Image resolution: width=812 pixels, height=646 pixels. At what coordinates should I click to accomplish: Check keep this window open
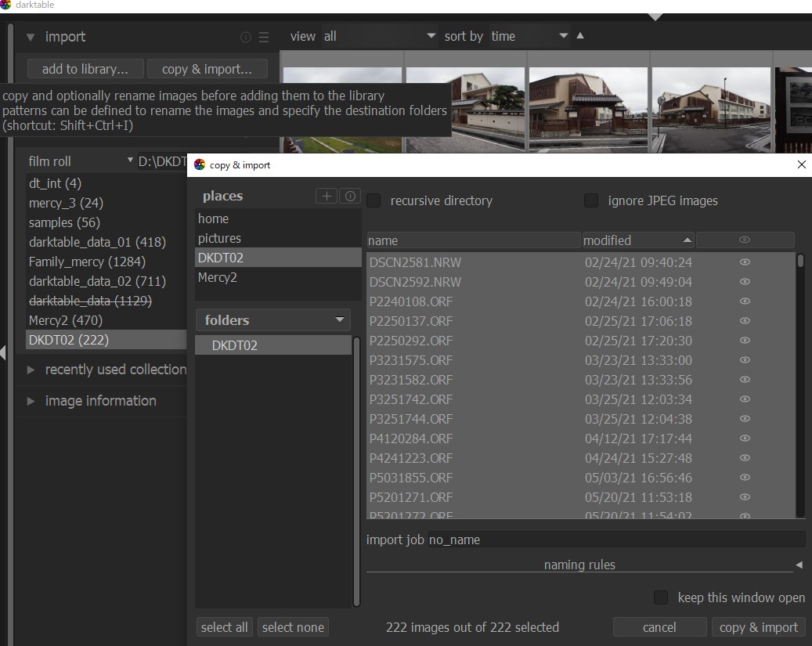pyautogui.click(x=661, y=597)
